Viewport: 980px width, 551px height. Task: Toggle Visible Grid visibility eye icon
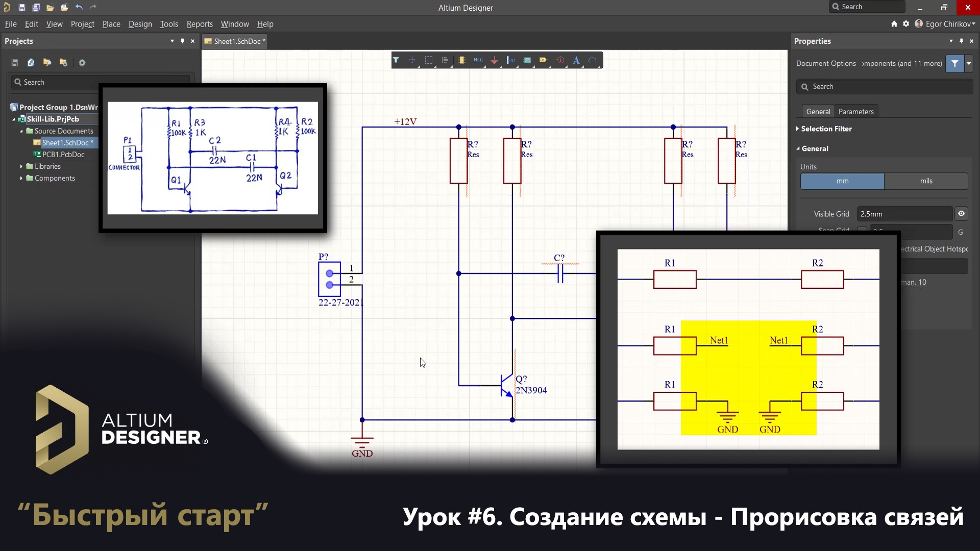click(962, 213)
